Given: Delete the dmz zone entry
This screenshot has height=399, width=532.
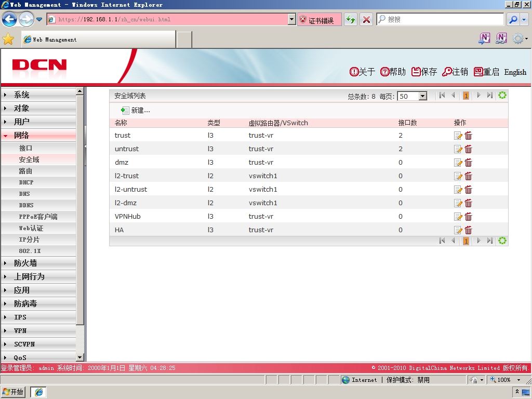Looking at the screenshot, I should pyautogui.click(x=469, y=163).
